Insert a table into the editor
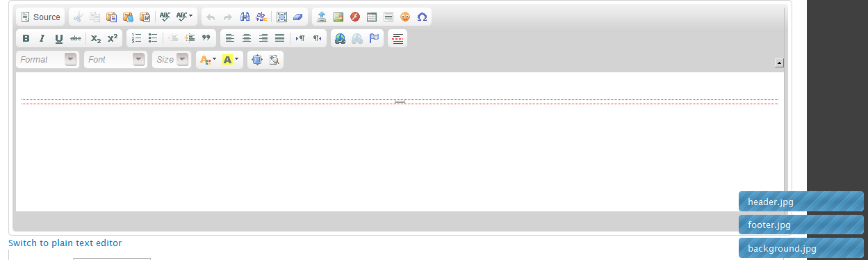Screen dimensions: 868x260 [372, 17]
